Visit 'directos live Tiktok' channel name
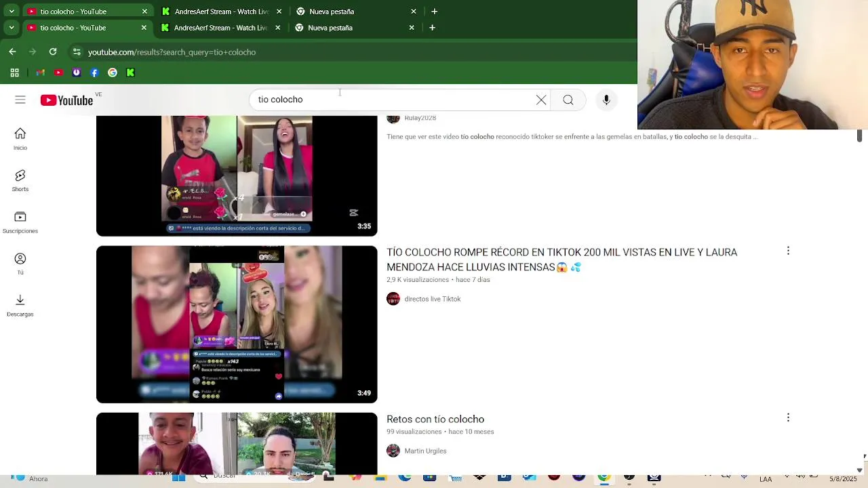This screenshot has width=868, height=488. pos(432,299)
